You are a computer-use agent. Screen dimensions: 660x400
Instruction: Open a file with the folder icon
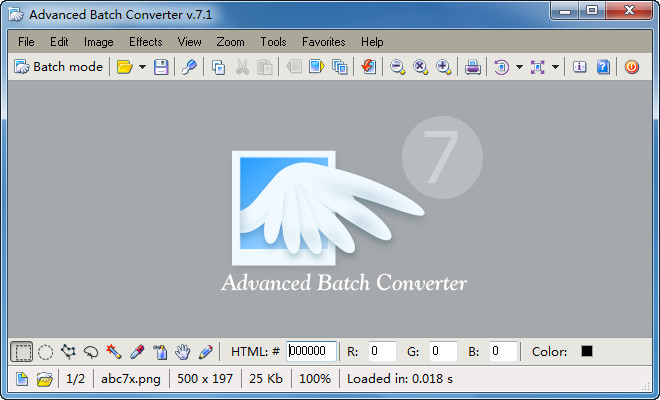click(125, 67)
